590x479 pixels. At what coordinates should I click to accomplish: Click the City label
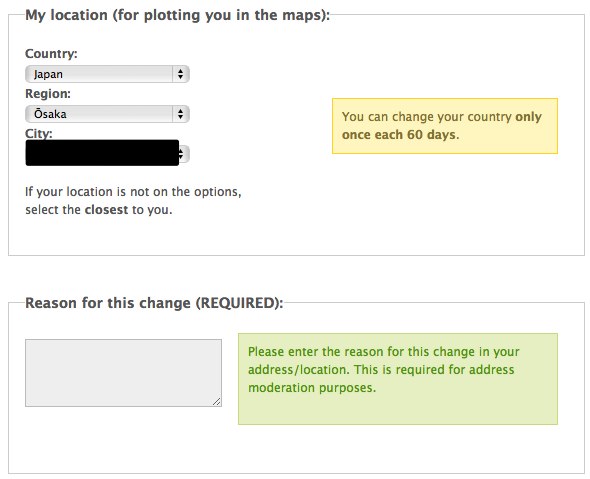click(x=39, y=134)
